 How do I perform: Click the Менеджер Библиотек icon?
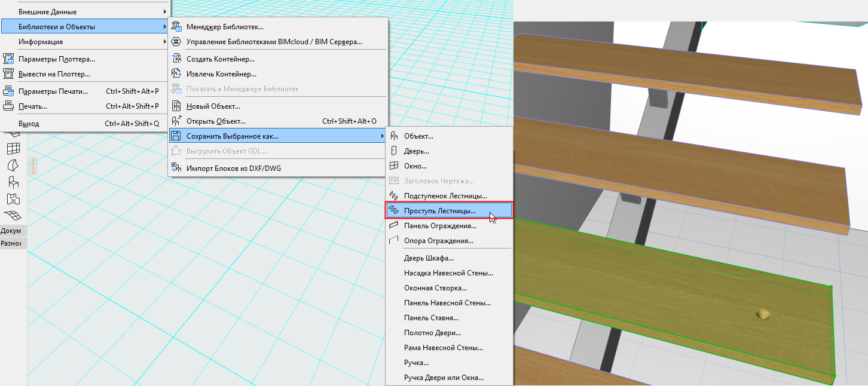(176, 27)
